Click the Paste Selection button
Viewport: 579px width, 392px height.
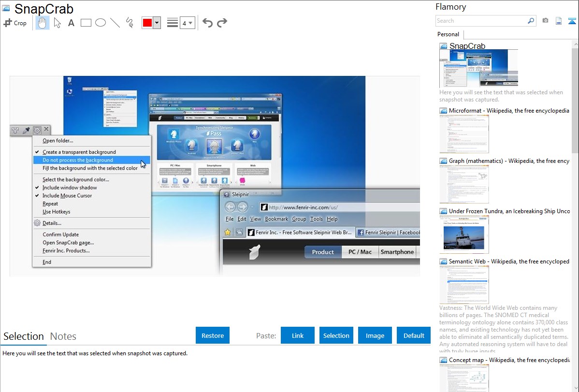(336, 335)
